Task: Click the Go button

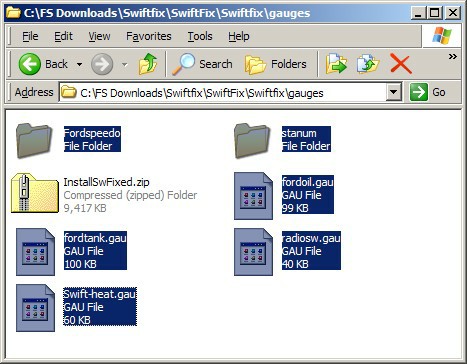Action: coord(428,92)
